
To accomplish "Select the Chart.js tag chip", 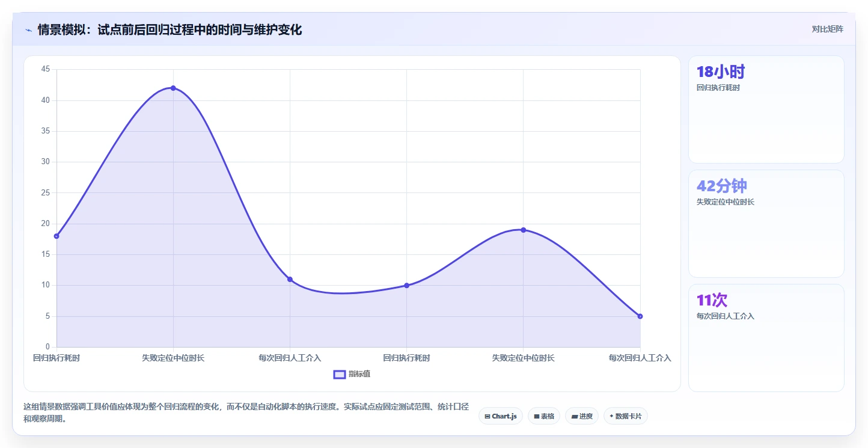I will click(x=500, y=416).
